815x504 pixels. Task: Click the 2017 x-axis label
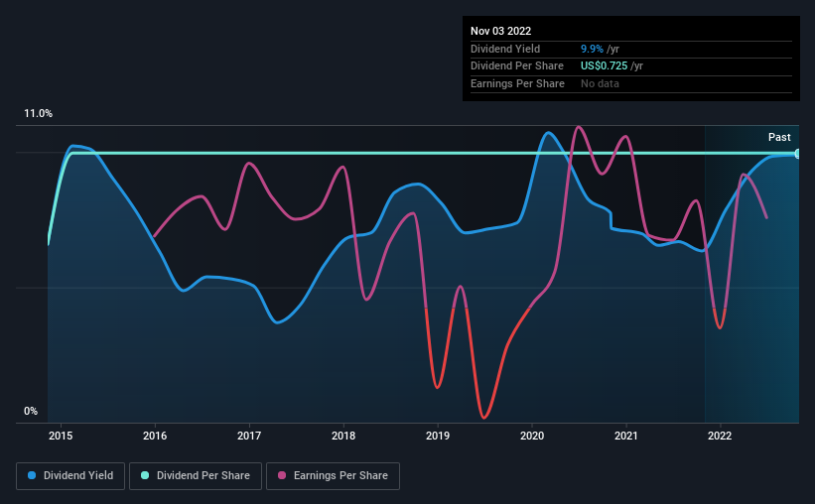point(249,436)
